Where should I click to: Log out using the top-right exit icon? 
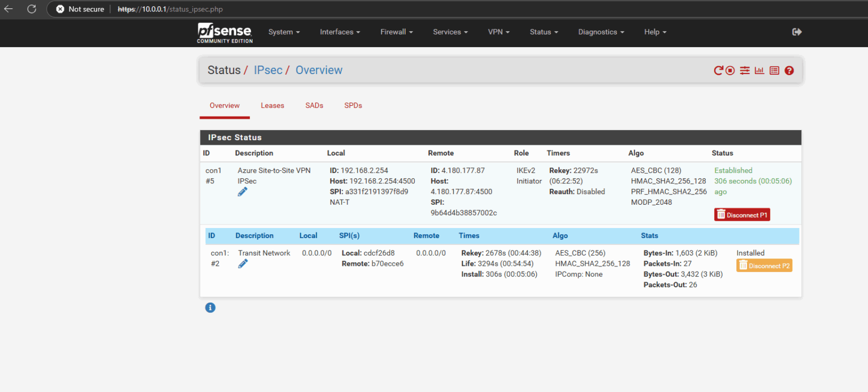coord(797,32)
